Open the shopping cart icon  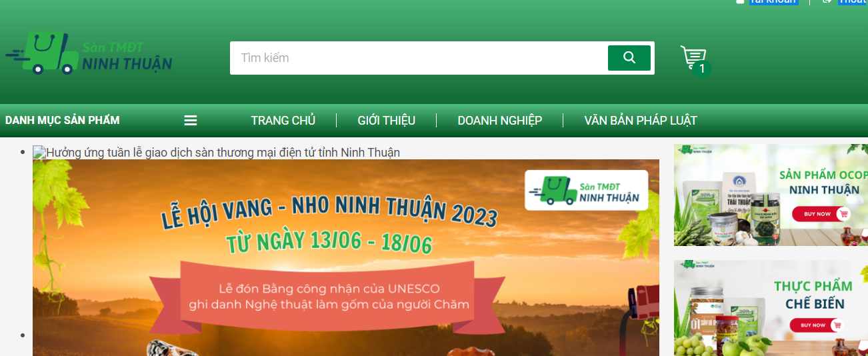point(693,57)
